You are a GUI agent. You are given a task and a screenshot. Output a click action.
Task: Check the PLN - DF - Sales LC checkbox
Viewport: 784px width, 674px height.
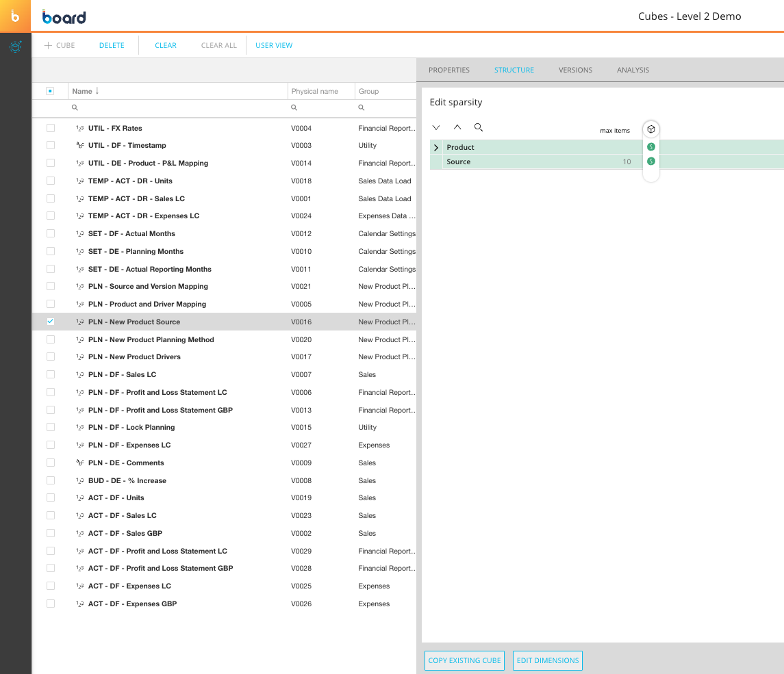(x=51, y=374)
